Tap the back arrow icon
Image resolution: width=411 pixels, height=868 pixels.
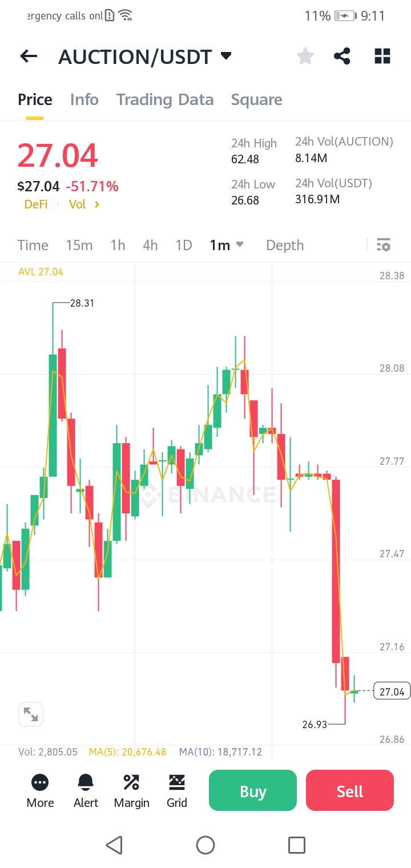(29, 56)
